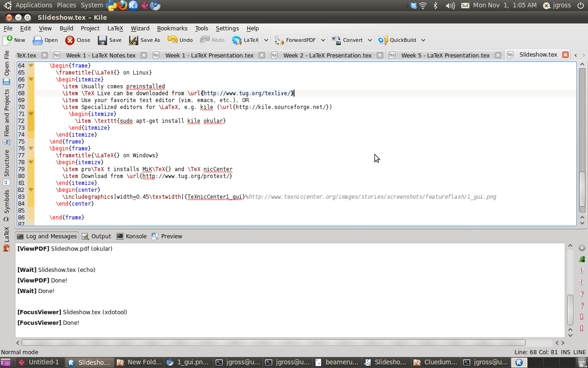Show the Konsole bottom panel tab
Viewport: 588px width, 368px height.
[131, 236]
